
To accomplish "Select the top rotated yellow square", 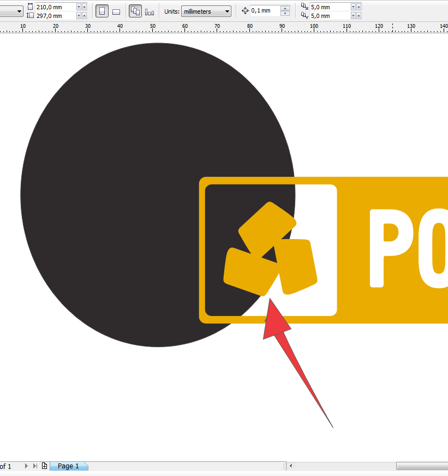I will 267,227.
